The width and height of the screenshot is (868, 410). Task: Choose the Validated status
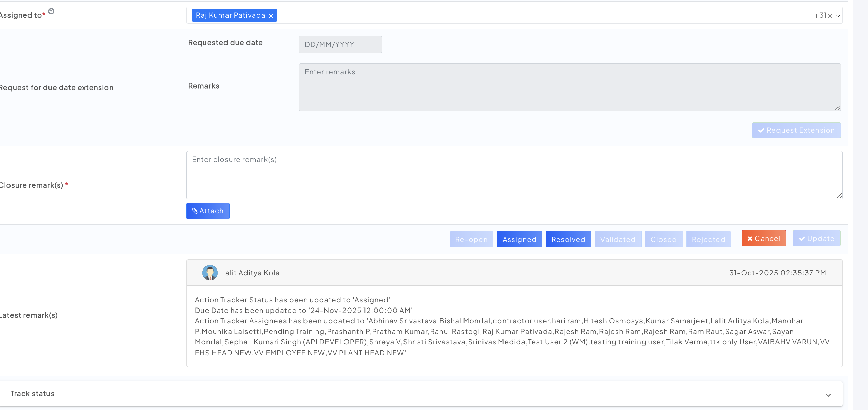click(x=618, y=239)
